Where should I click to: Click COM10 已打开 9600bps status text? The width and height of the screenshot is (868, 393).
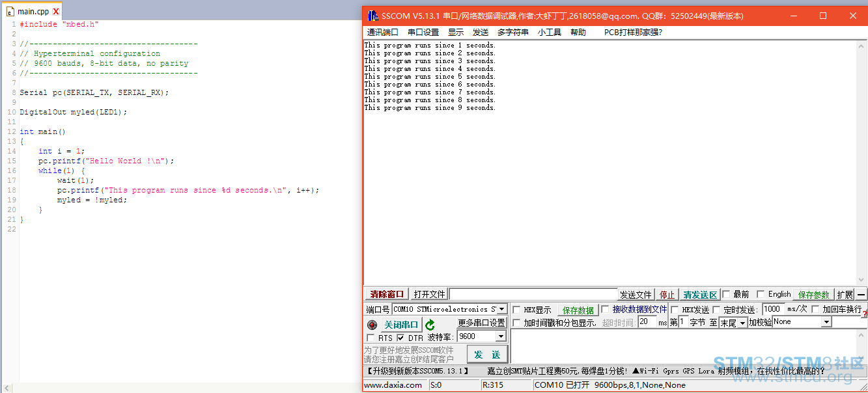click(x=609, y=385)
